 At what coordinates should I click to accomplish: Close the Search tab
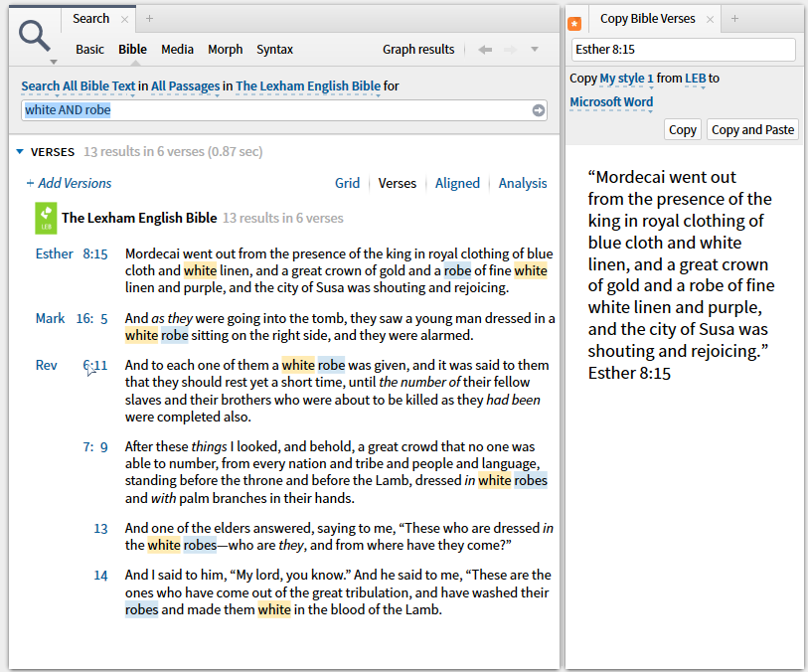coord(124,20)
